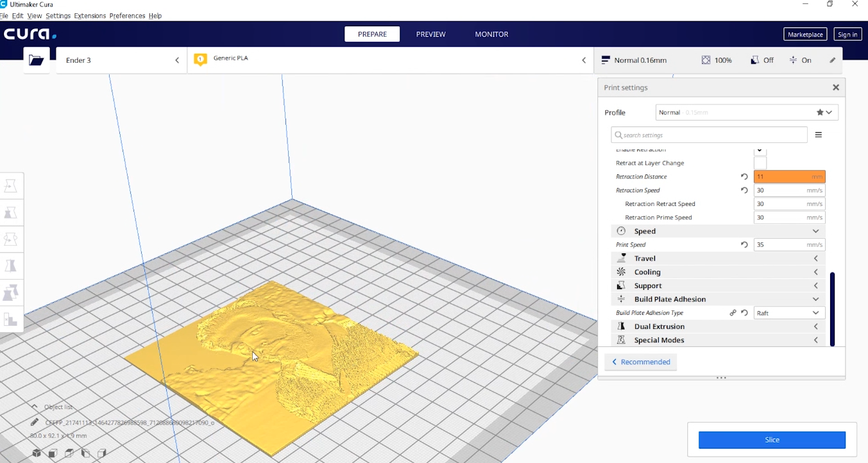
Task: Collapse the Build Plate Adhesion section
Action: (718, 299)
